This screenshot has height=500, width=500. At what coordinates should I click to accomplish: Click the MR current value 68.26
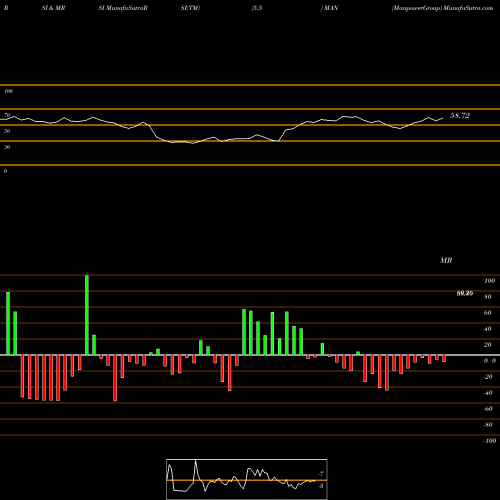[x=465, y=293]
